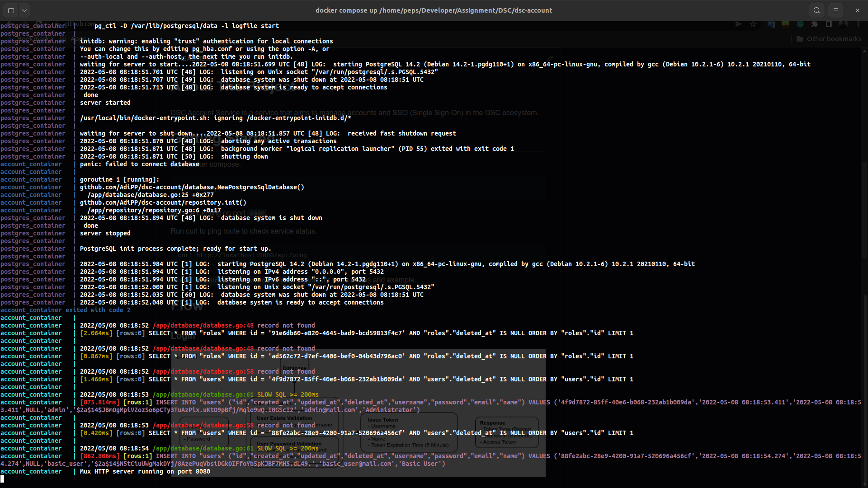Open a new terminal tab

point(11,10)
